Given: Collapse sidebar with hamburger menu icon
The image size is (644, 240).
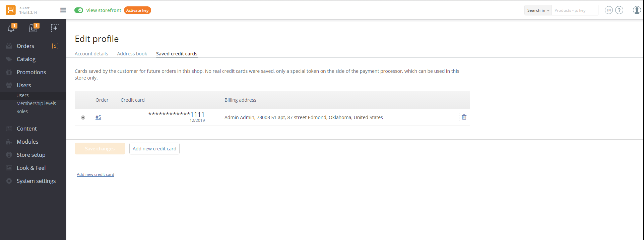Looking at the screenshot, I should click(x=63, y=10).
